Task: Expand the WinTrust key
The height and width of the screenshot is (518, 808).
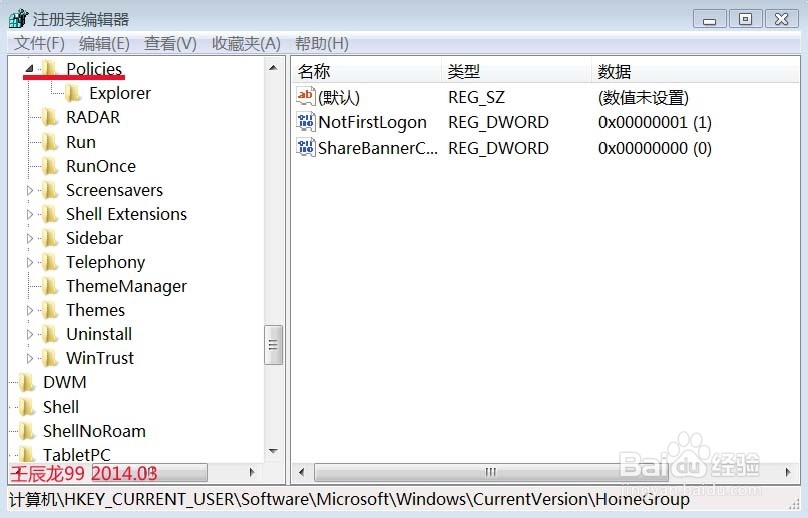Action: click(x=29, y=358)
